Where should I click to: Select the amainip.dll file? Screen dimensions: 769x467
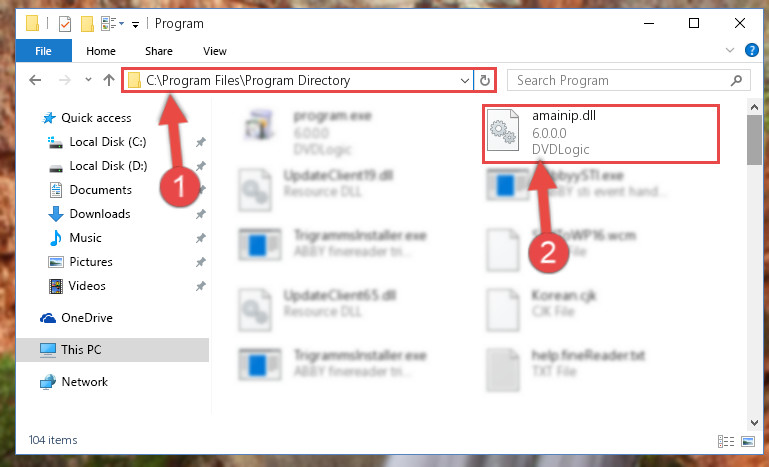(x=601, y=133)
